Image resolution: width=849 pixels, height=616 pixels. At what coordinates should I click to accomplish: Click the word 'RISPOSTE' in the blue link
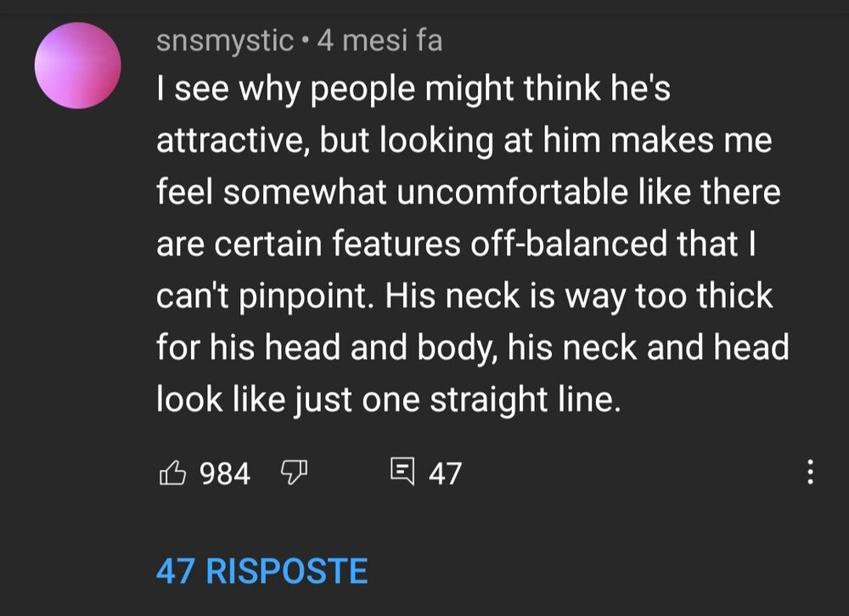[x=287, y=571]
